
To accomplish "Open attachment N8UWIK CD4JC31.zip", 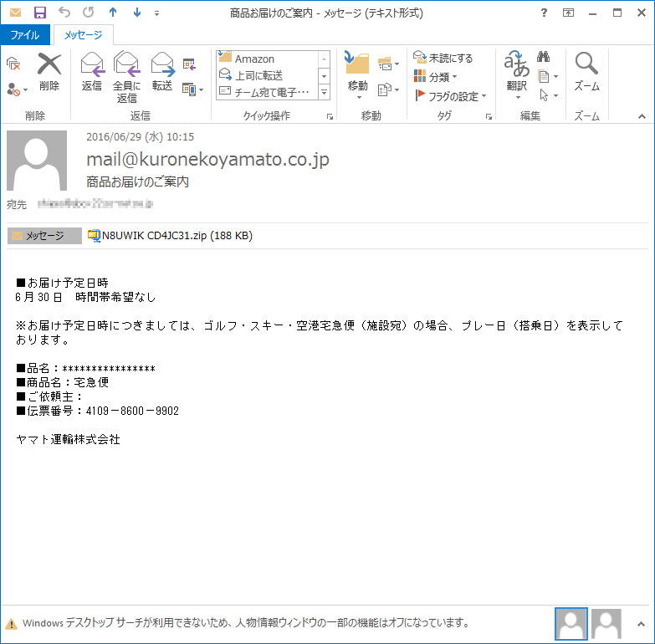I will click(171, 236).
